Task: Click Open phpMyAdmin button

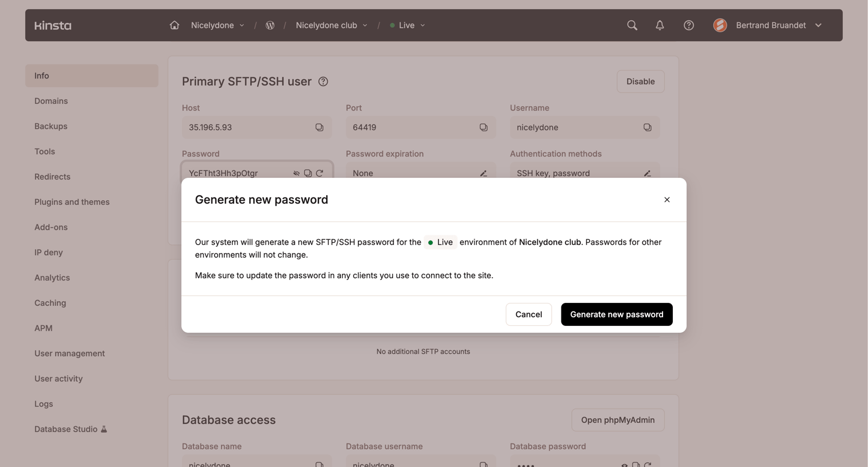Action: click(x=618, y=420)
